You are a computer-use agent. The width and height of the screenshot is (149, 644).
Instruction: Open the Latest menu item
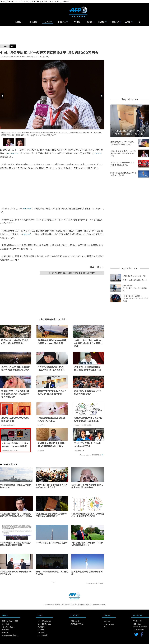coord(19,22)
